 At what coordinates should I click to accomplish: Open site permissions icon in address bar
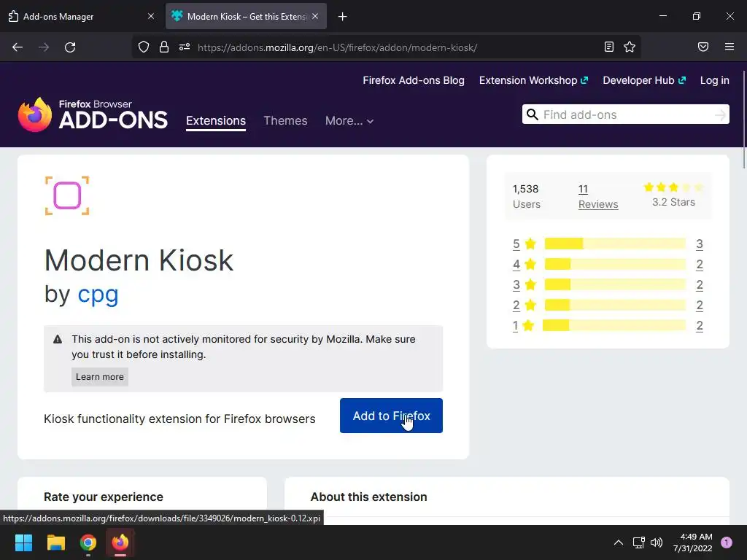pyautogui.click(x=185, y=47)
